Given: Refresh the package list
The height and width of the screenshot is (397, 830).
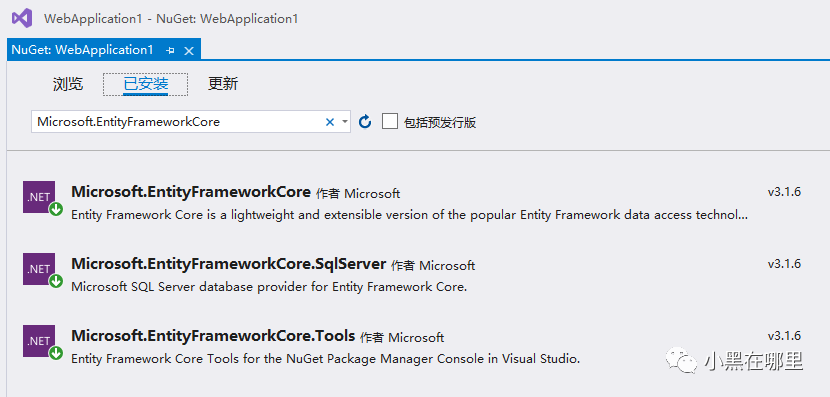Looking at the screenshot, I should click(x=365, y=122).
